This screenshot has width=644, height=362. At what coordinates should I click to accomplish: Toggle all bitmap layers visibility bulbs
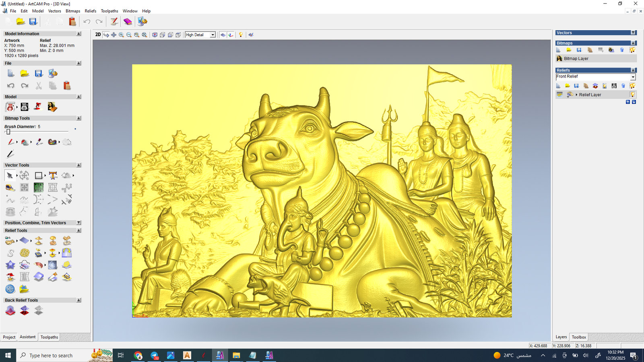coord(632,50)
